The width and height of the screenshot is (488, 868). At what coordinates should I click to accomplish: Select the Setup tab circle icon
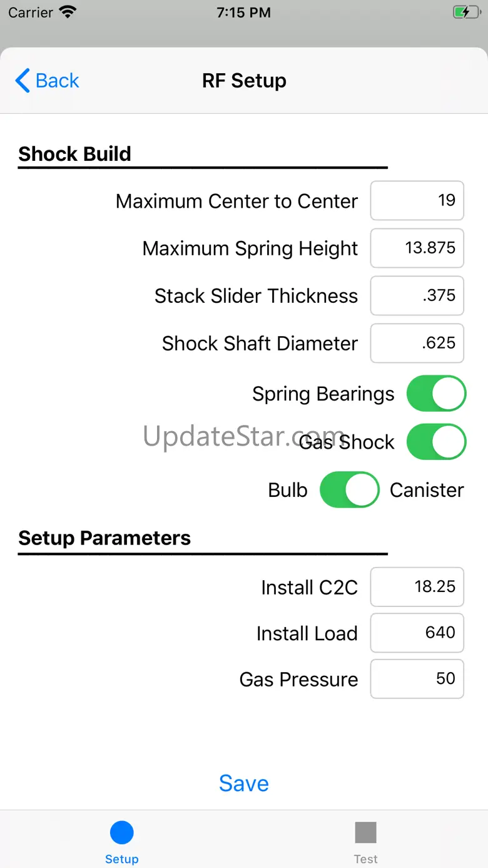point(121,832)
